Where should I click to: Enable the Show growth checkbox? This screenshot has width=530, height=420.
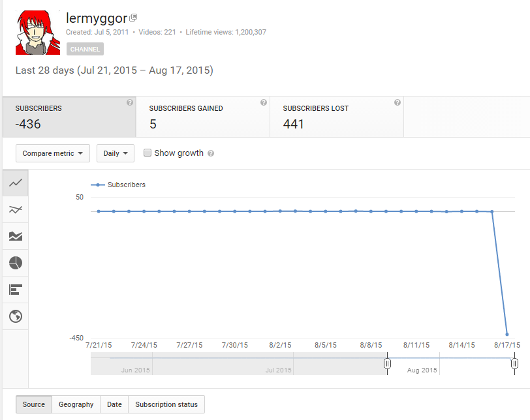pyautogui.click(x=148, y=153)
